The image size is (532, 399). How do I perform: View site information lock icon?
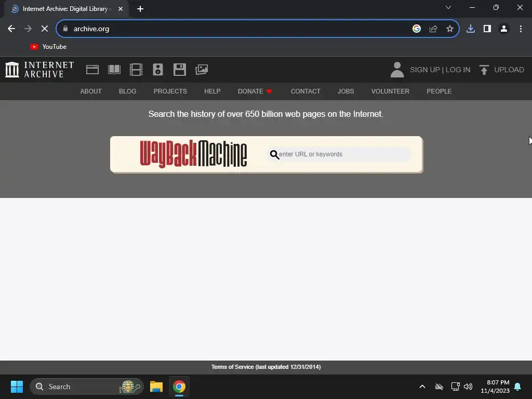(65, 29)
